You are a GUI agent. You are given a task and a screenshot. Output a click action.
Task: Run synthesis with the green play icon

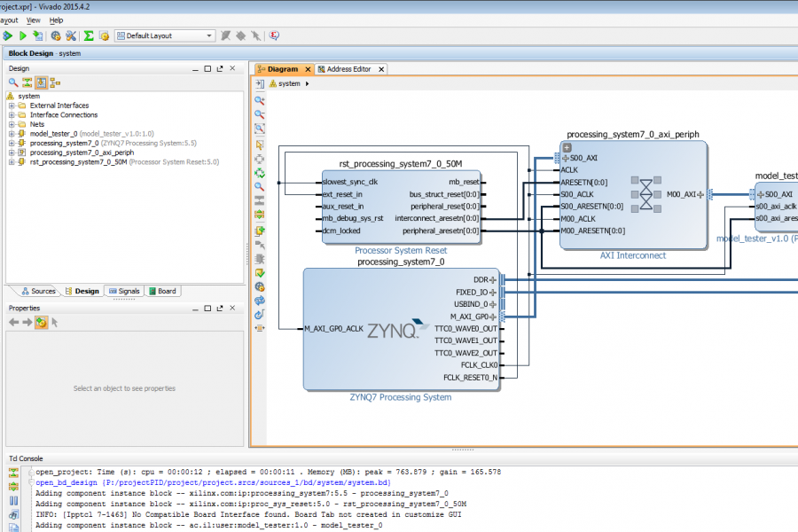click(x=23, y=35)
